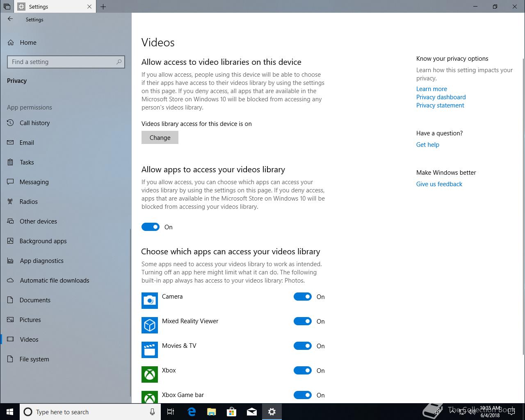Open Documents permissions

(66, 300)
